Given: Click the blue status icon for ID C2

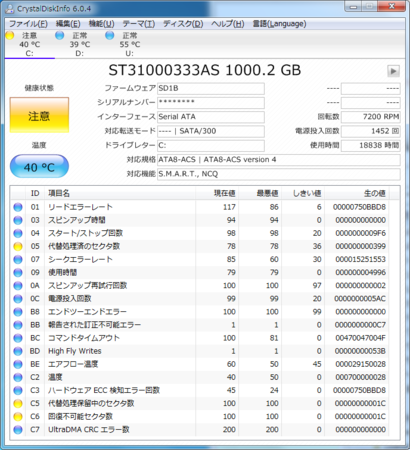Looking at the screenshot, I should click(18, 377).
